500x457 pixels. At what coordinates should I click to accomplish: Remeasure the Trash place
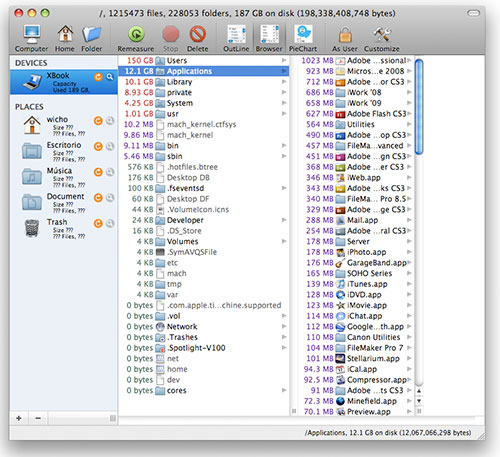click(98, 223)
